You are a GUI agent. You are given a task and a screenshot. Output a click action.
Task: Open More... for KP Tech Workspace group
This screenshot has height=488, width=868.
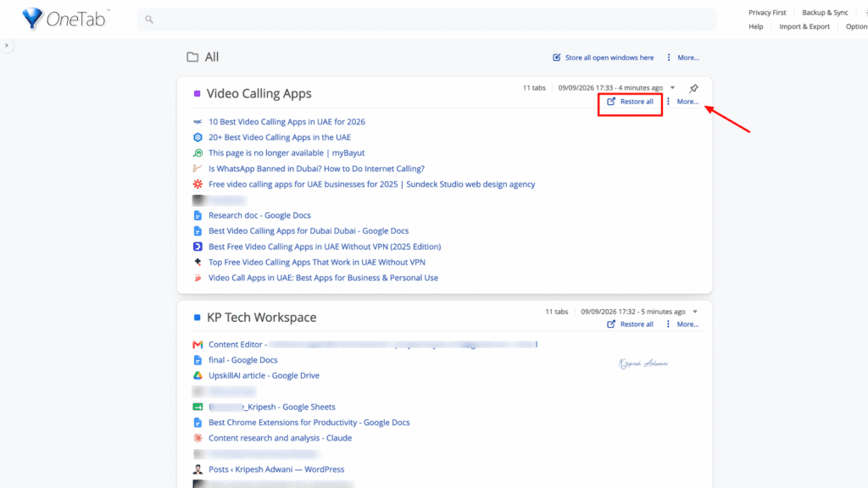[x=682, y=324]
